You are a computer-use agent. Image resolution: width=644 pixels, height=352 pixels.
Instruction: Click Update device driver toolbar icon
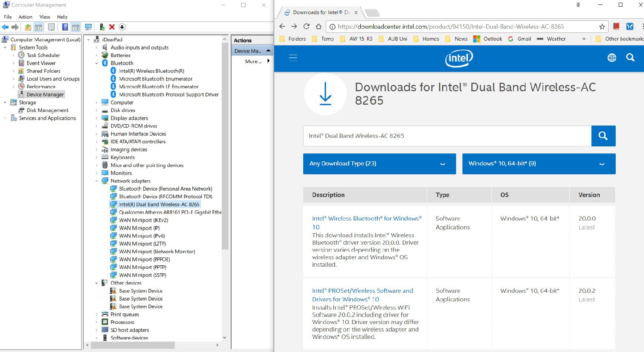102,27
